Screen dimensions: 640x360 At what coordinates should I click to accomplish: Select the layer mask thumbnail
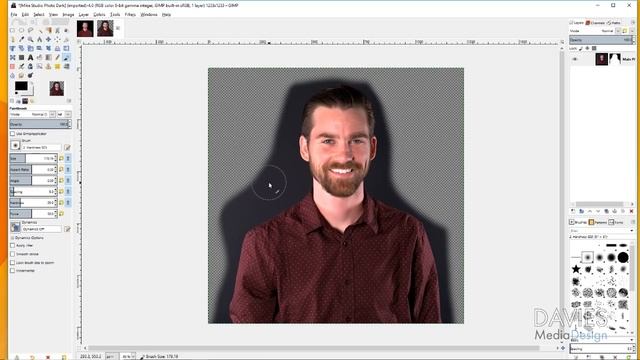(x=615, y=59)
